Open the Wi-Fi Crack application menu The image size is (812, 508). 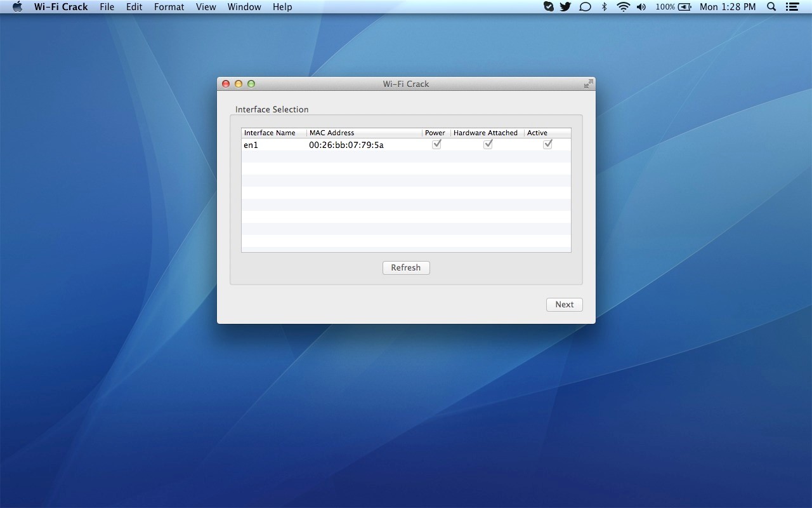61,7
